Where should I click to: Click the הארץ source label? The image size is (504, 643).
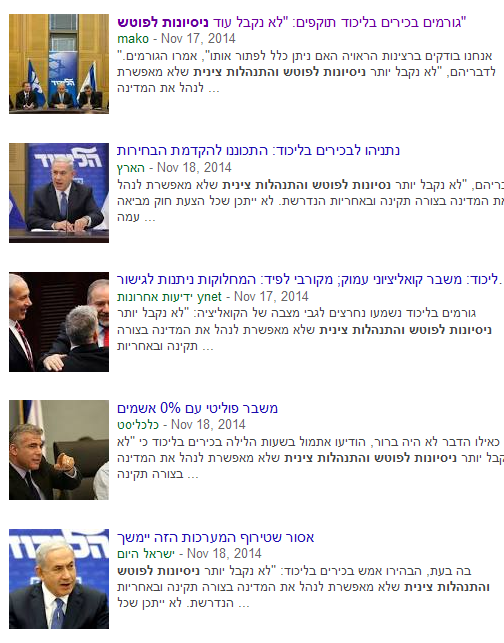tap(131, 168)
